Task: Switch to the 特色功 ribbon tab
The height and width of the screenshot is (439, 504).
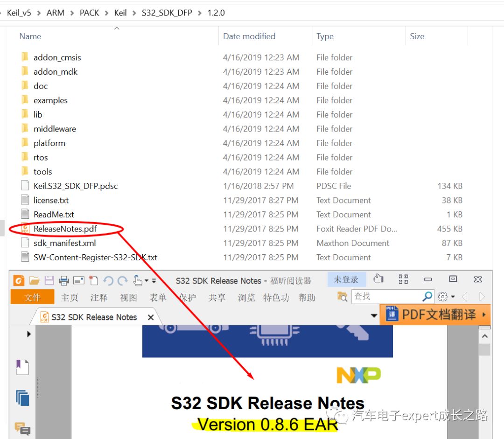Action: 276,298
